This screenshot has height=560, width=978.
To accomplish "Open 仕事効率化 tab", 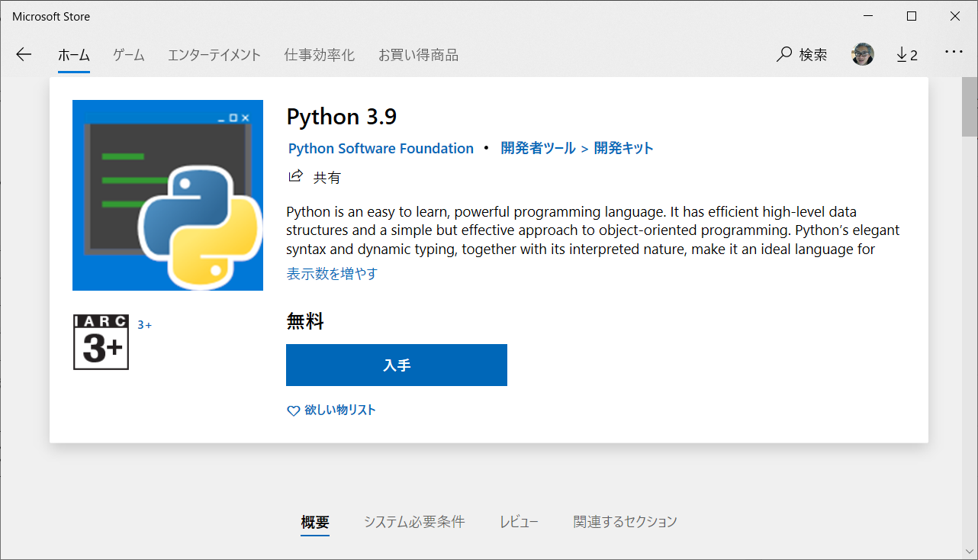I will pos(320,55).
